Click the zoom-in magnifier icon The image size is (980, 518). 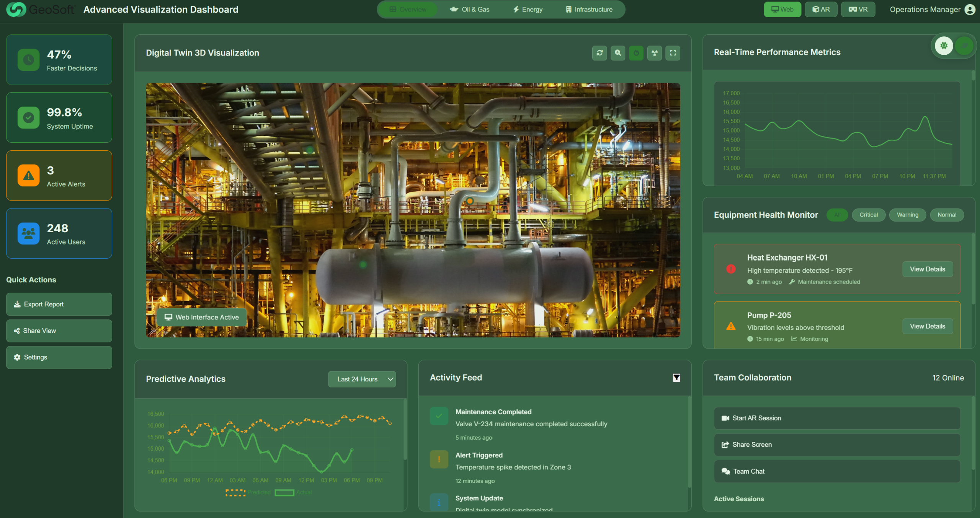[x=618, y=53]
